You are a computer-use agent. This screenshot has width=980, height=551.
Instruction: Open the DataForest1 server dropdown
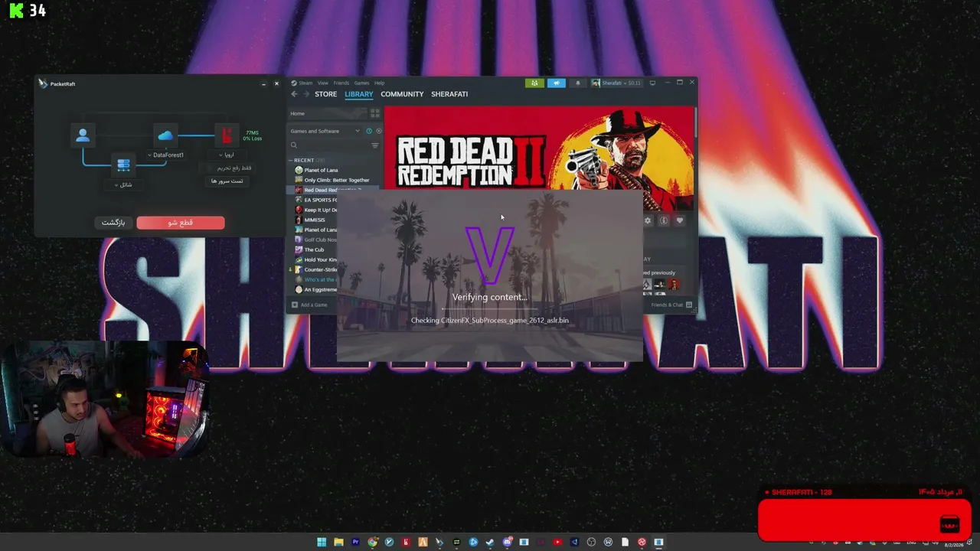click(x=165, y=155)
